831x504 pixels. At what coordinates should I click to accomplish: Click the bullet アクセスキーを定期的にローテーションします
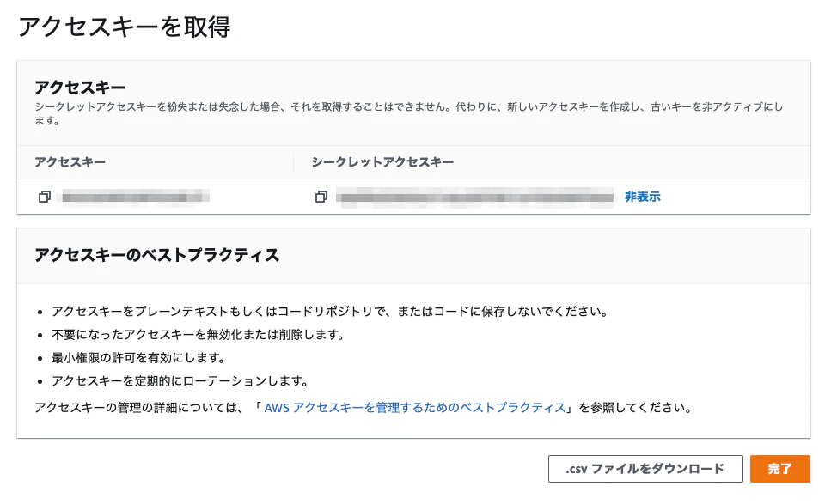tap(180, 381)
